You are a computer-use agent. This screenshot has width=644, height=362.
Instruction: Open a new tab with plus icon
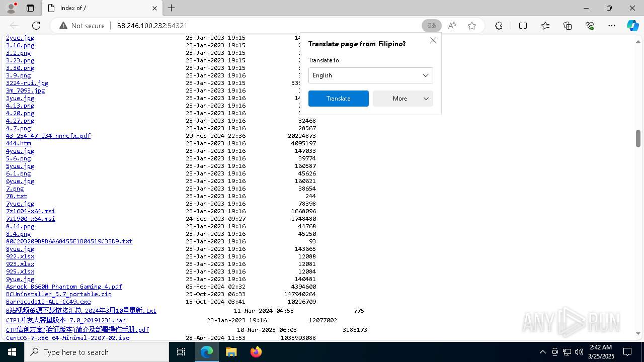[x=172, y=8]
